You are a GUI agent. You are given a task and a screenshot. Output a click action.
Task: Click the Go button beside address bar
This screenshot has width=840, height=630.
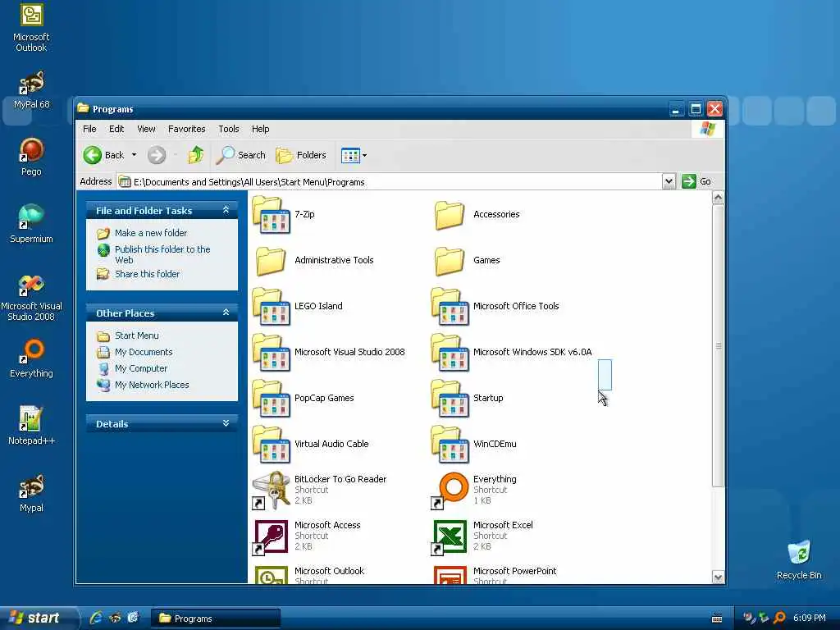696,181
